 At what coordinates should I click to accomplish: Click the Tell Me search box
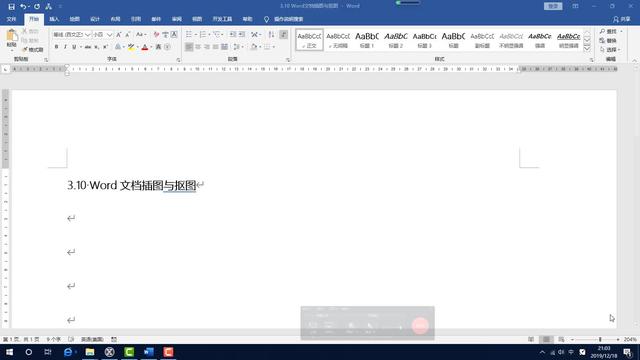(288, 19)
